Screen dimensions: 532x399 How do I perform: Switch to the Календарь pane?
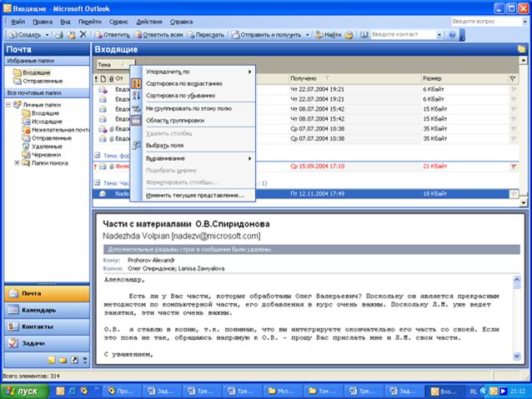click(47, 310)
